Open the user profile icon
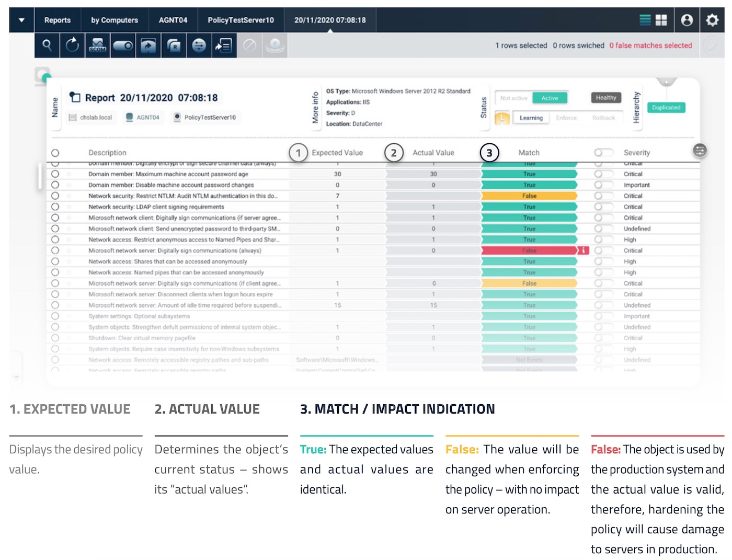732x560 pixels. tap(687, 20)
